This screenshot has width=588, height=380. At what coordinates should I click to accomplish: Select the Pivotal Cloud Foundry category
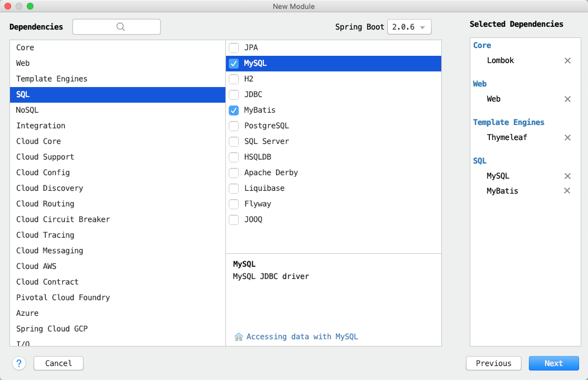click(x=118, y=298)
